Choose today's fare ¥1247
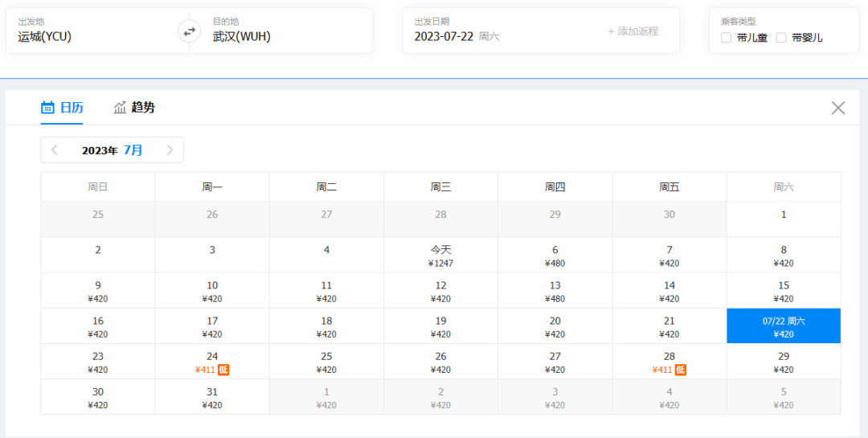 pos(440,256)
